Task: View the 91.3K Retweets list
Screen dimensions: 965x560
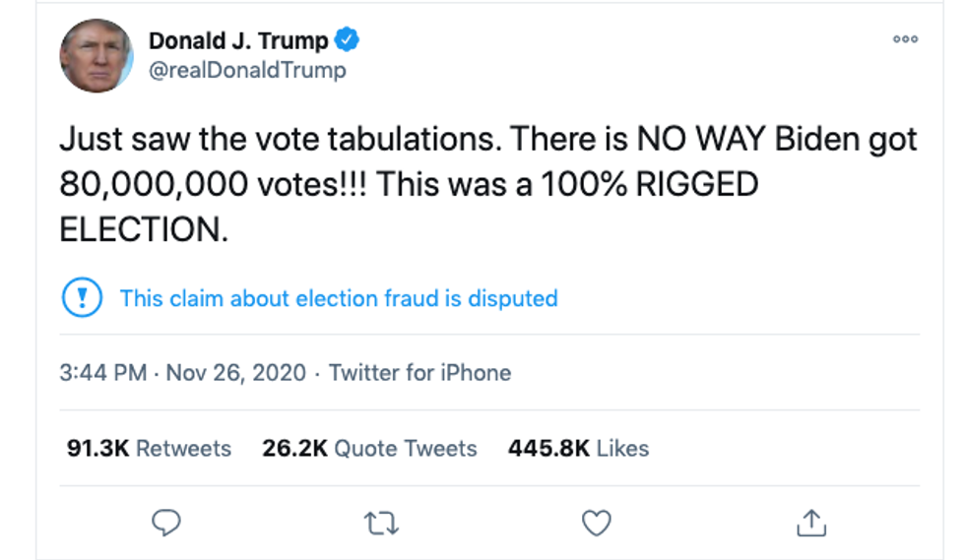Action: coord(149,449)
